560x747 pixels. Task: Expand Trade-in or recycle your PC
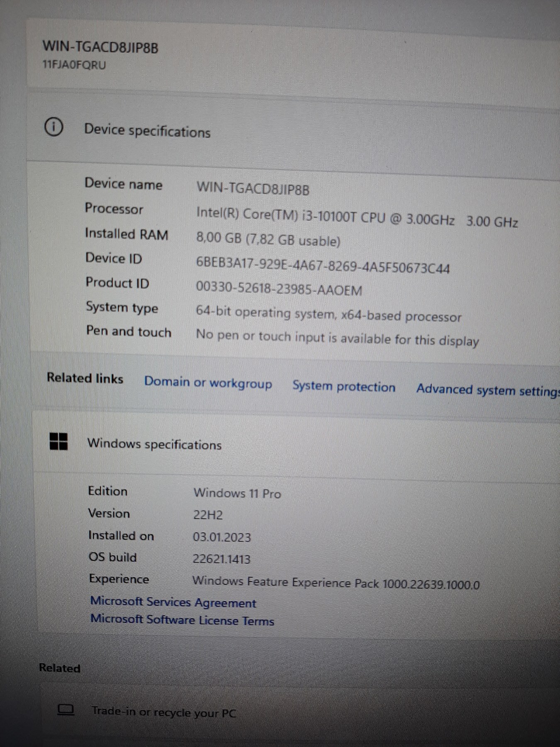[163, 712]
